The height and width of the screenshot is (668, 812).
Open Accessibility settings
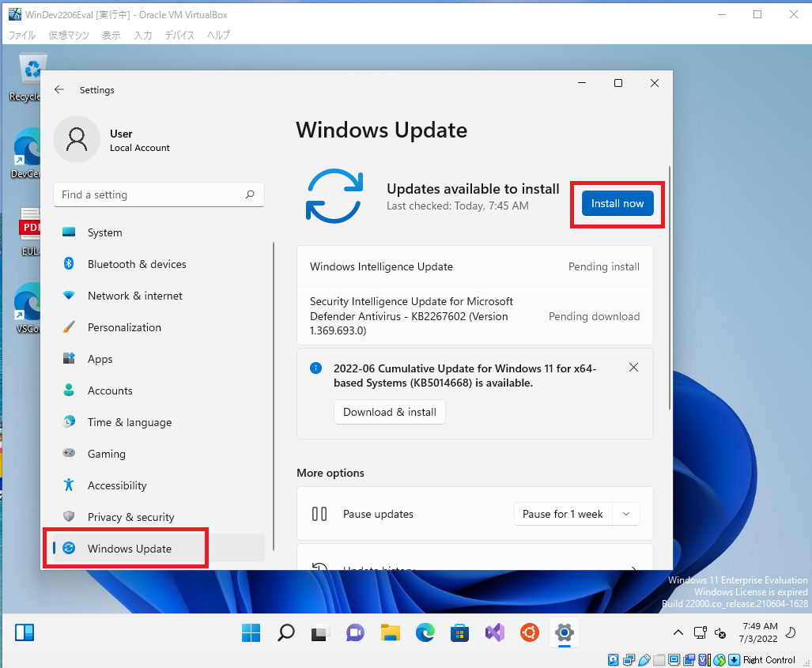point(158,485)
